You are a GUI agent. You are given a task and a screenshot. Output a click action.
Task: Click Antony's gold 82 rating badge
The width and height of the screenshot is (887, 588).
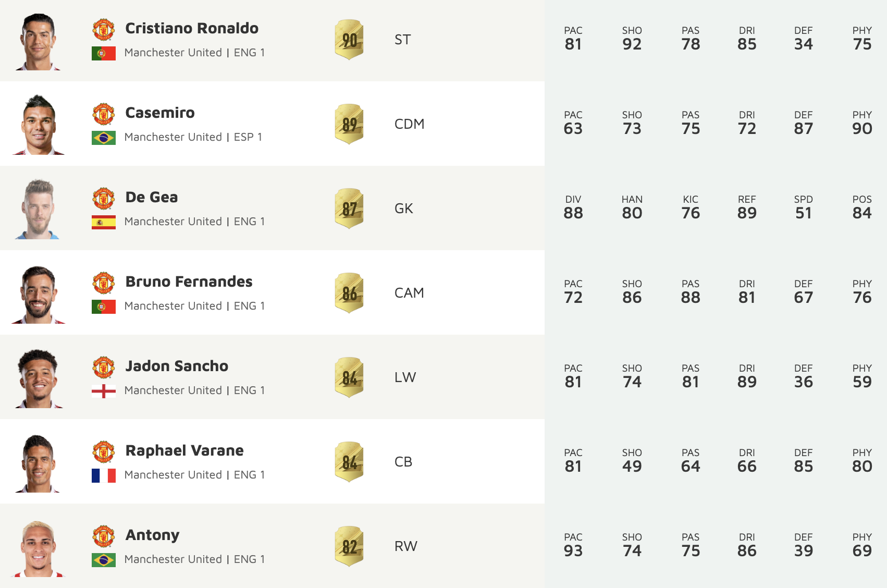[x=349, y=546]
